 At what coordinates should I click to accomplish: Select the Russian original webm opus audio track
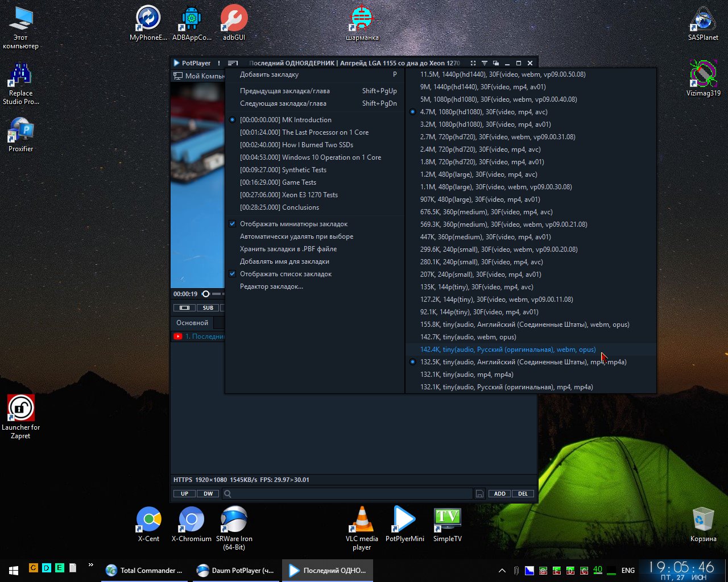click(x=508, y=350)
